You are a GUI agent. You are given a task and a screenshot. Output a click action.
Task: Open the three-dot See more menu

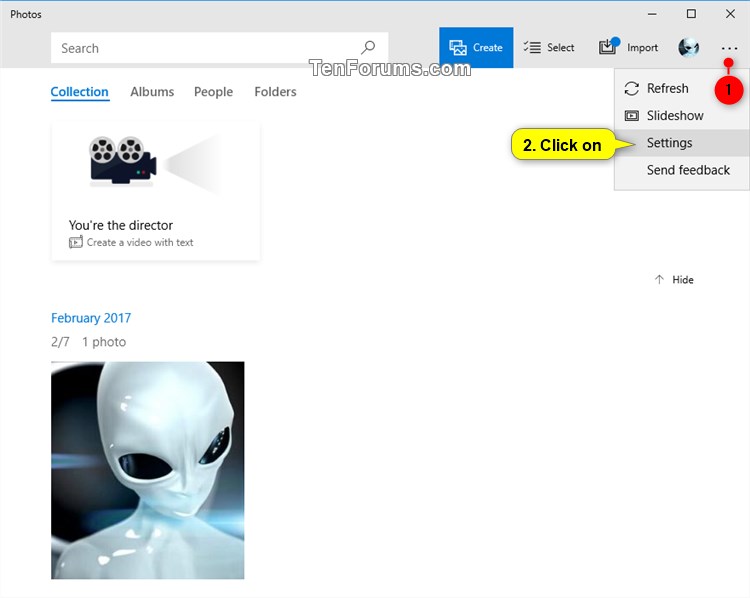(x=729, y=48)
